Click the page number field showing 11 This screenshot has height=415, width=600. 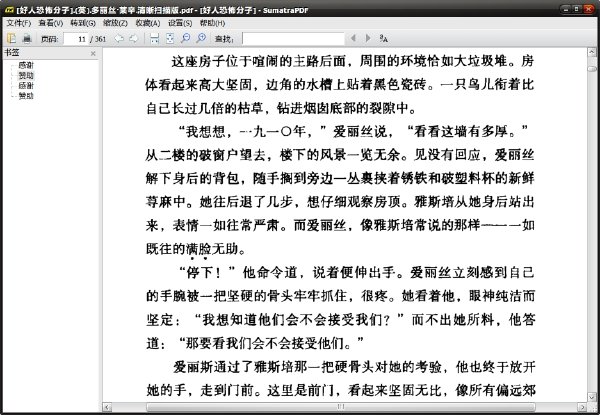coord(76,39)
